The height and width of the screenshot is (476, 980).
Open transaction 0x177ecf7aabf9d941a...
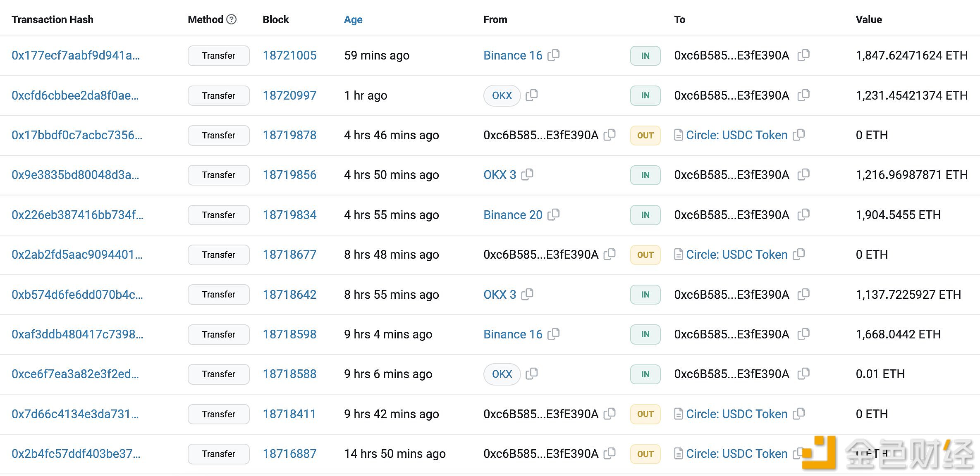(76, 55)
